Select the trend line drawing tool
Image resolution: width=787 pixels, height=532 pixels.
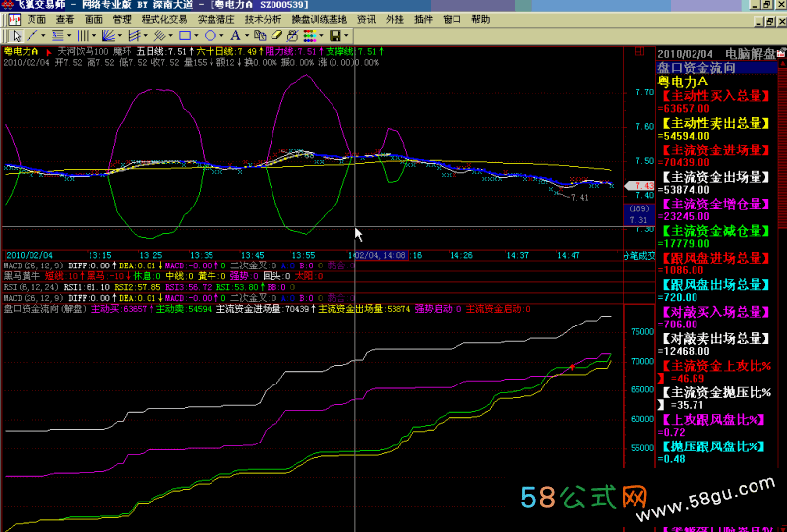pyautogui.click(x=32, y=36)
